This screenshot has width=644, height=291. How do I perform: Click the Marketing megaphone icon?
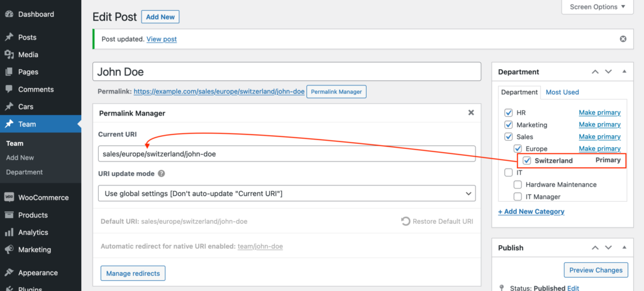(x=9, y=250)
